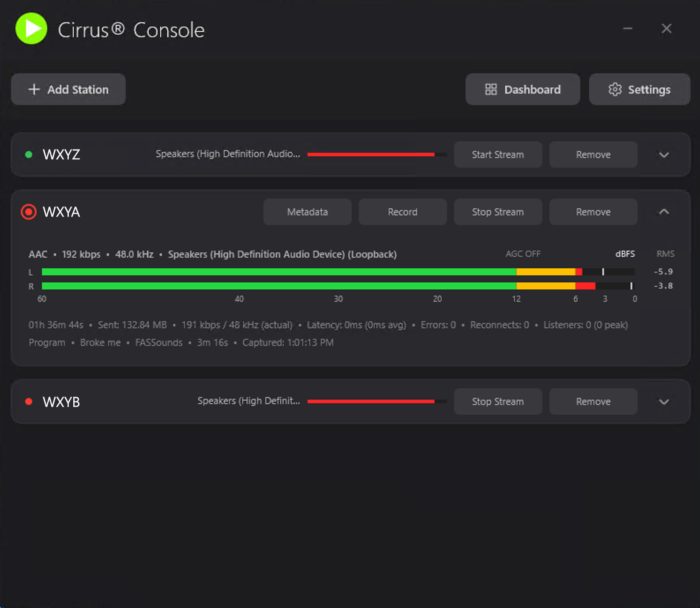Expand the WXYB station details
700x608 pixels.
pos(664,402)
